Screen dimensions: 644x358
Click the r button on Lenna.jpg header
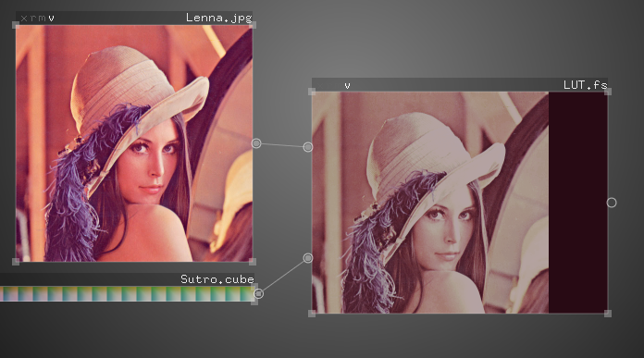click(33, 19)
